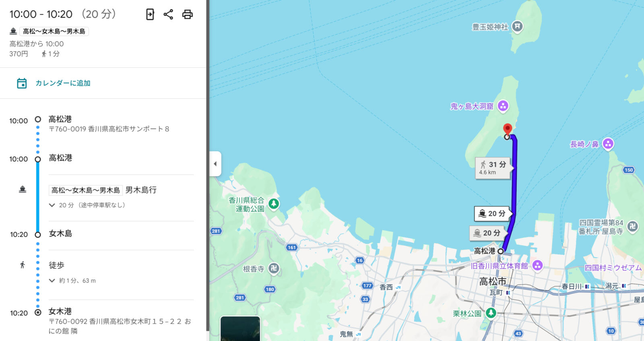Expand the 20 分 ferry stops details

point(52,205)
